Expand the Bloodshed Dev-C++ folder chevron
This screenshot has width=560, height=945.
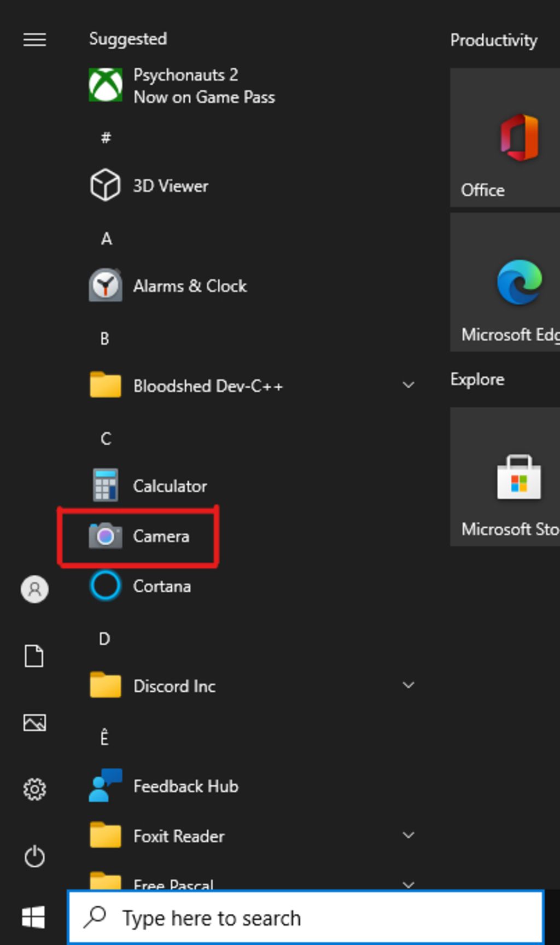[x=408, y=385]
